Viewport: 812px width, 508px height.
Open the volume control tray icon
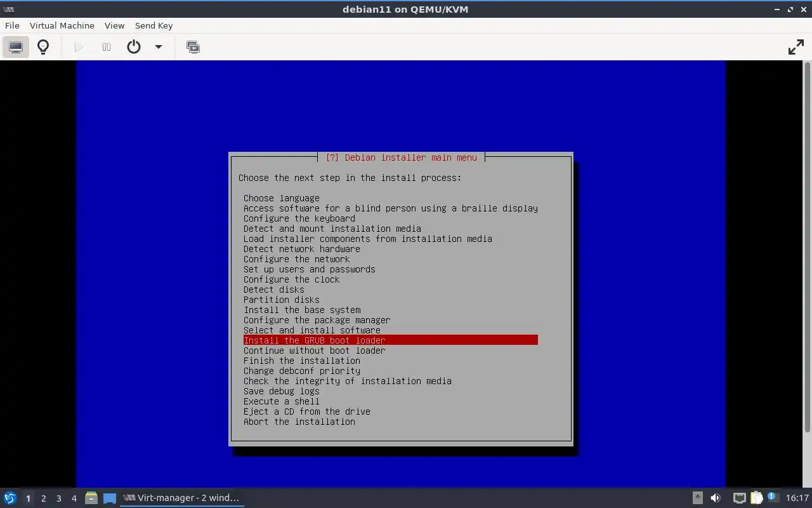[x=716, y=498]
